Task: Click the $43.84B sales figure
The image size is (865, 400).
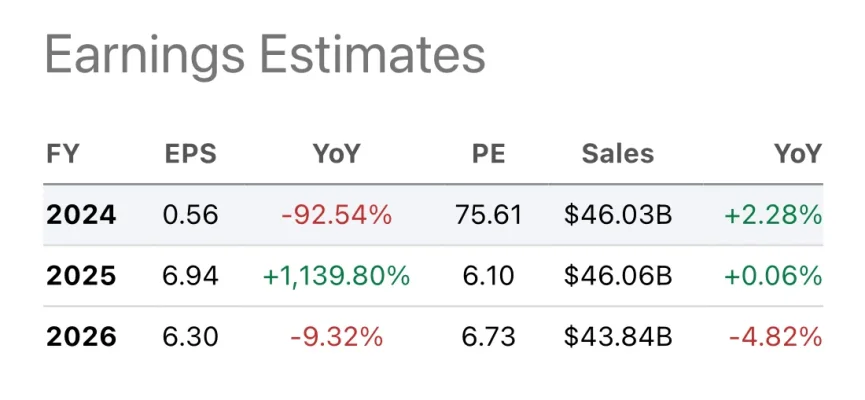Action: pyautogui.click(x=617, y=337)
